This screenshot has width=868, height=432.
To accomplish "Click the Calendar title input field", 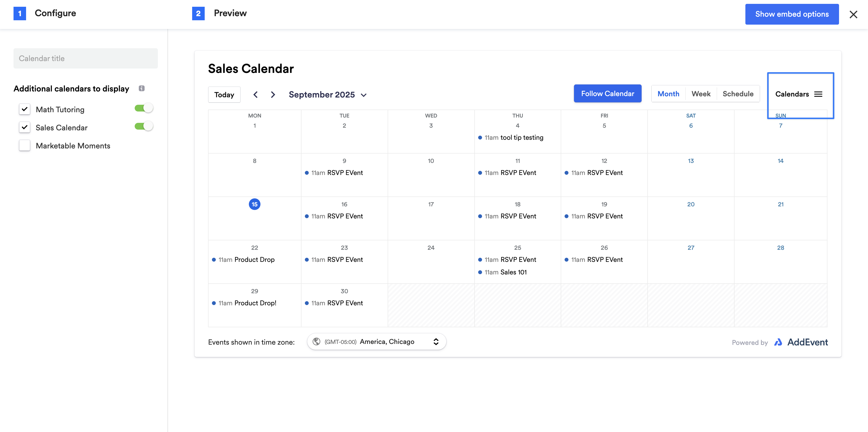I will tap(86, 58).
